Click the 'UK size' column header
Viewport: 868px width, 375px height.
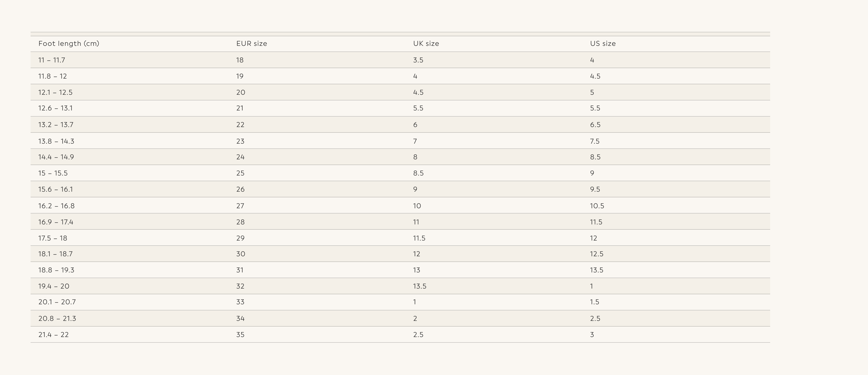[x=426, y=44]
